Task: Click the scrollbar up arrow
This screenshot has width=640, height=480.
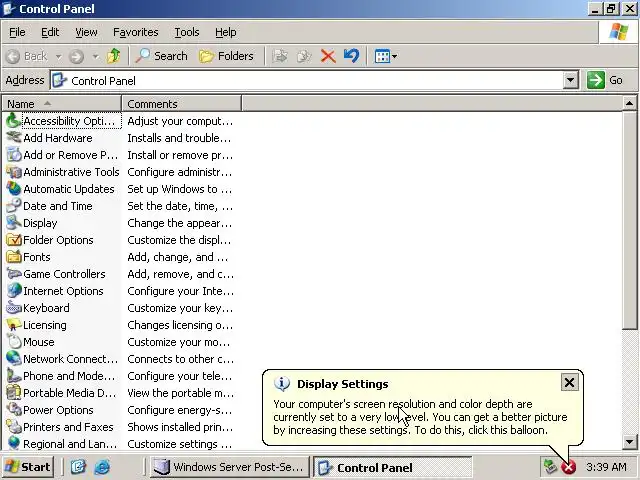Action: (x=629, y=104)
